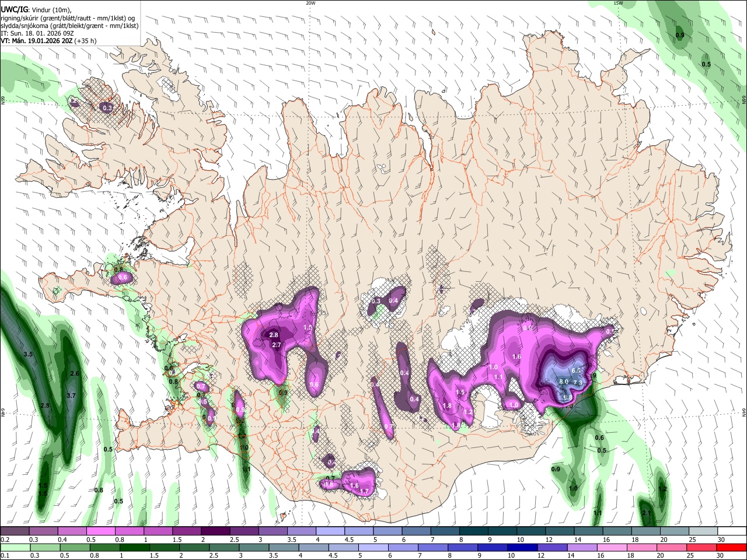
Task: Click the 2.6 rain value over the western ocean
Action: (74, 373)
